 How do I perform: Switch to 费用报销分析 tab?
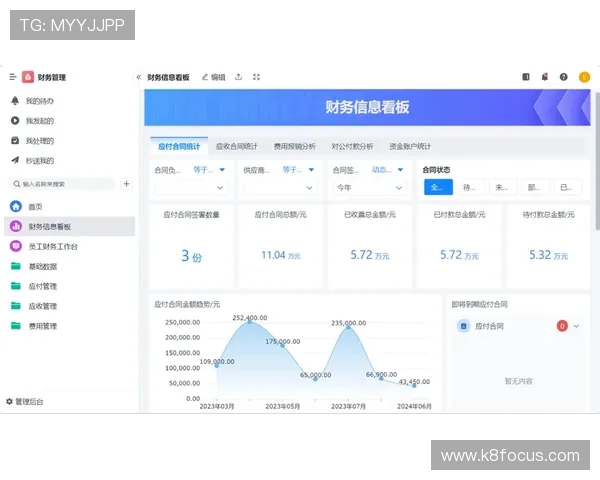tap(295, 146)
